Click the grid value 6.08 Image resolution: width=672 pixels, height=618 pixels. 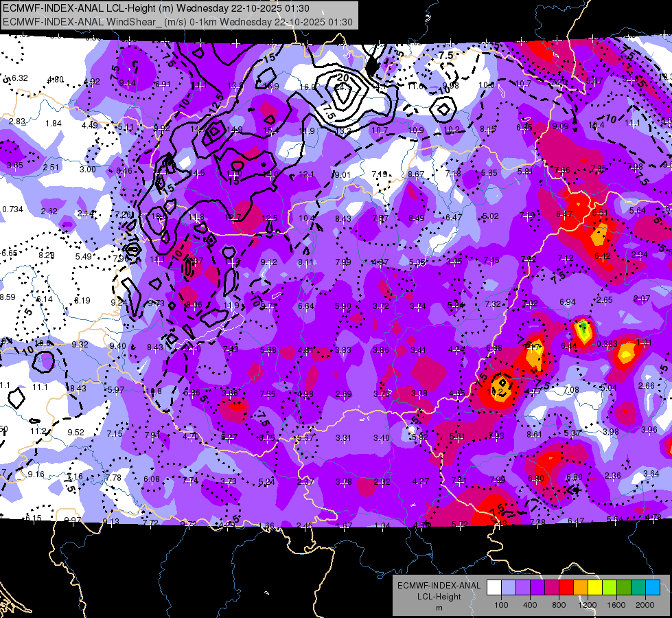coord(152,479)
